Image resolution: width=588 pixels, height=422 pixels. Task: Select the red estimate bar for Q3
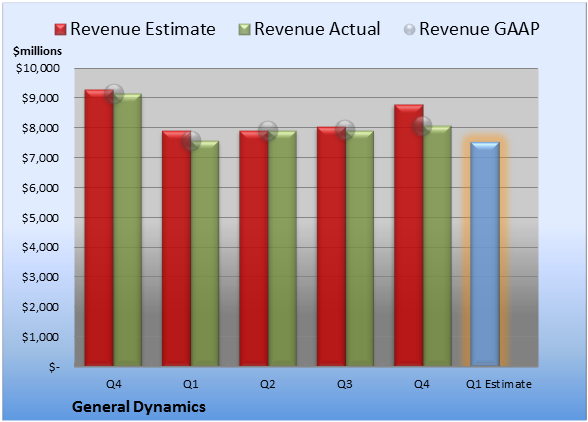pyautogui.click(x=332, y=246)
